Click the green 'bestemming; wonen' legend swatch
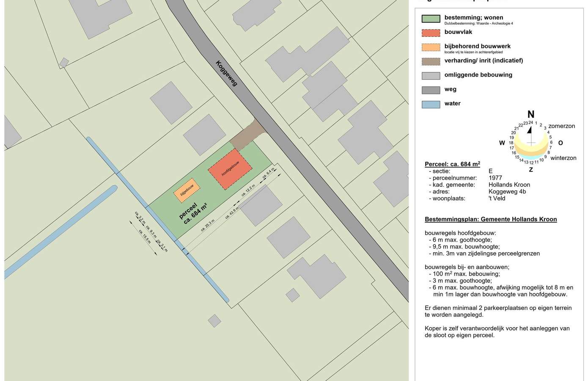588x381 pixels. pyautogui.click(x=431, y=19)
